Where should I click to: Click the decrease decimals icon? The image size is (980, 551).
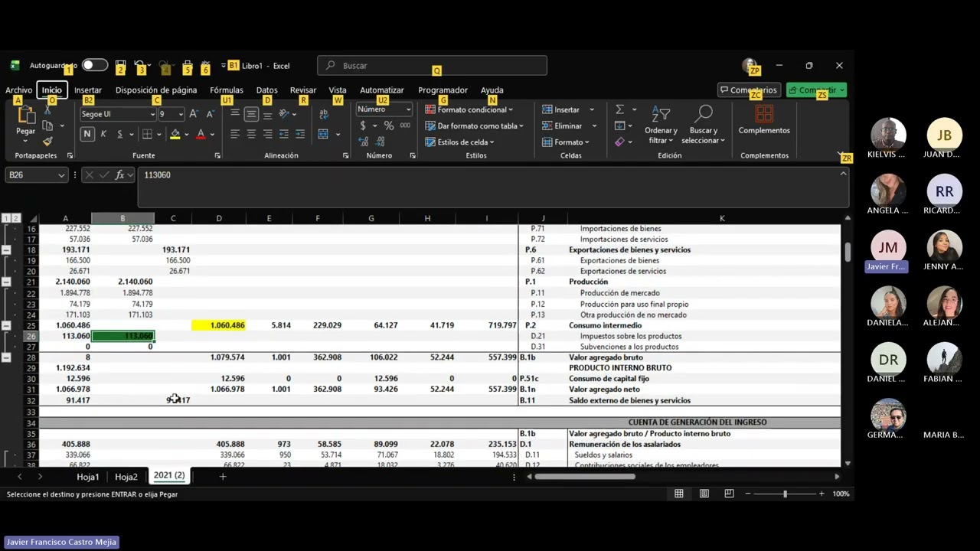381,142
